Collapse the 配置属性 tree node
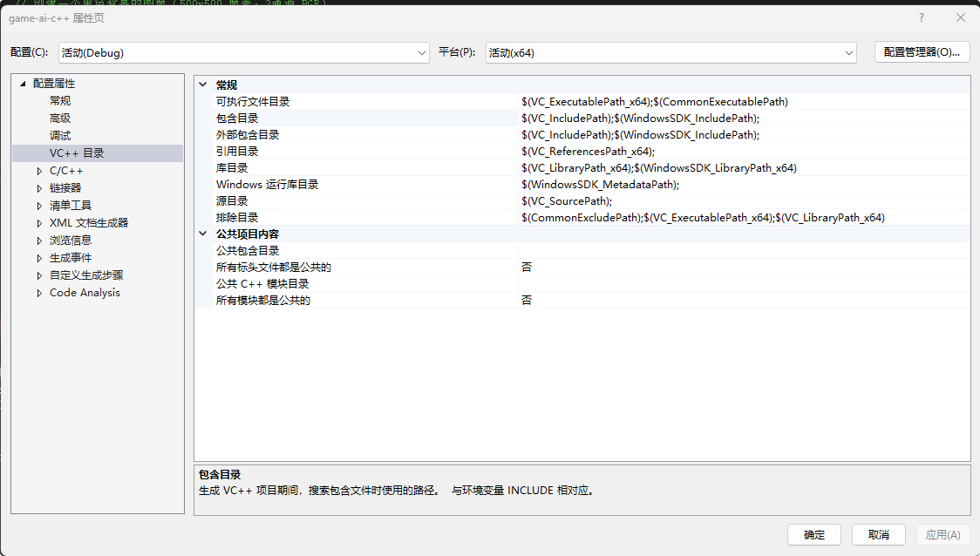The height and width of the screenshot is (556, 980). (x=23, y=84)
